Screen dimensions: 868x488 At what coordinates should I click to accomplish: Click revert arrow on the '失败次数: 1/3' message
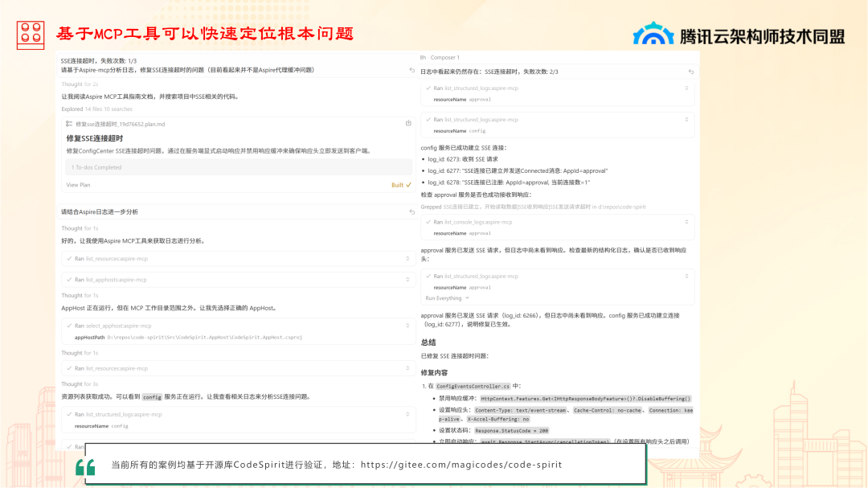point(411,71)
